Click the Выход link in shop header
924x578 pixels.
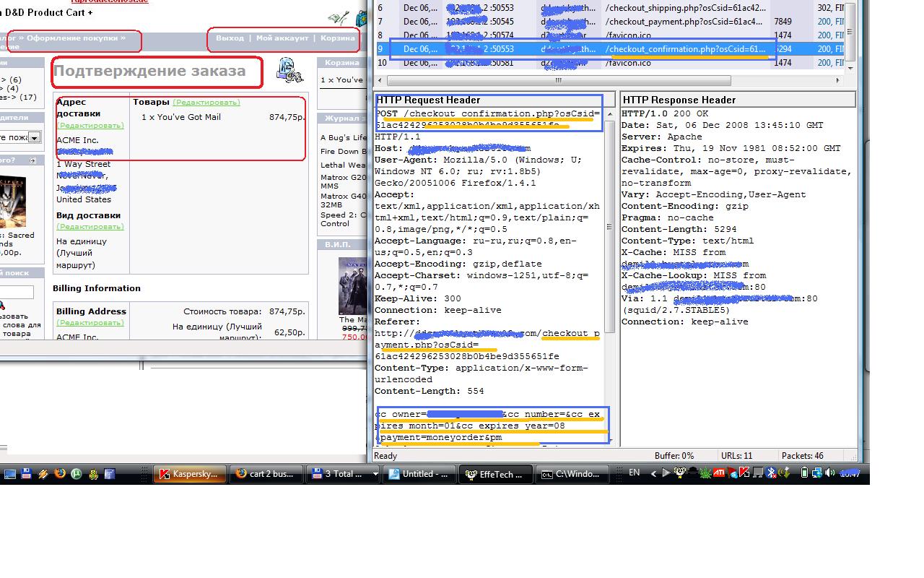point(230,38)
